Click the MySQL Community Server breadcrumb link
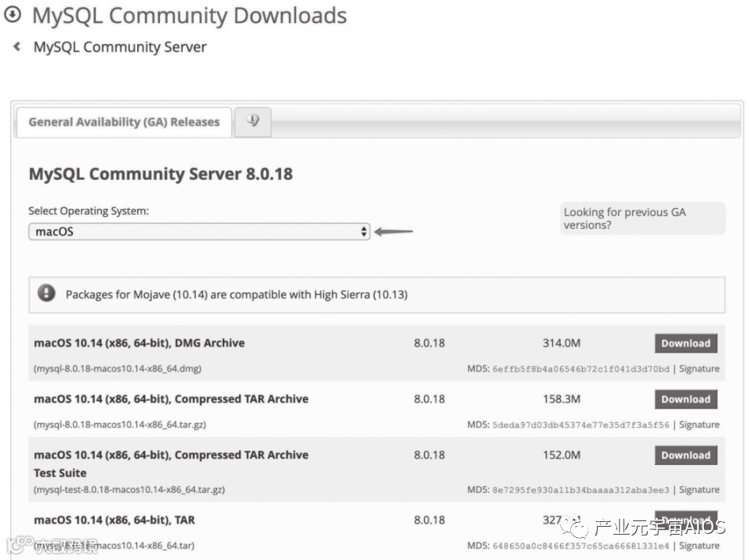 120,47
